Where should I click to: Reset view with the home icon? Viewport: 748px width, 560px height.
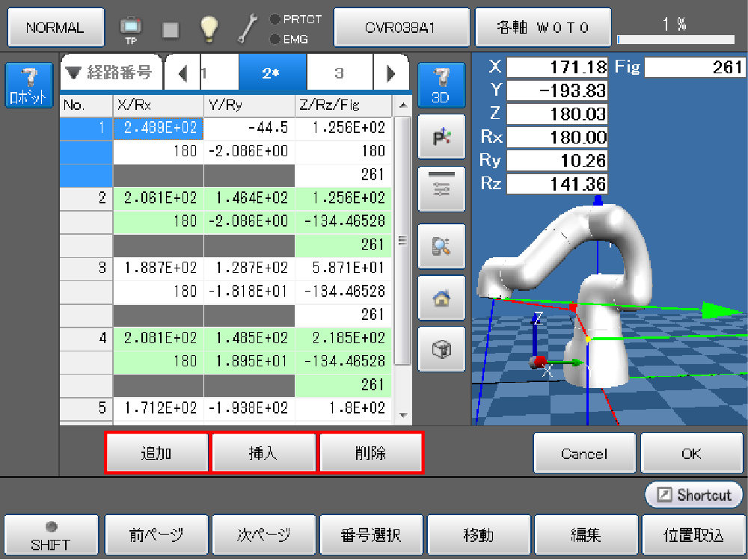pos(441,297)
